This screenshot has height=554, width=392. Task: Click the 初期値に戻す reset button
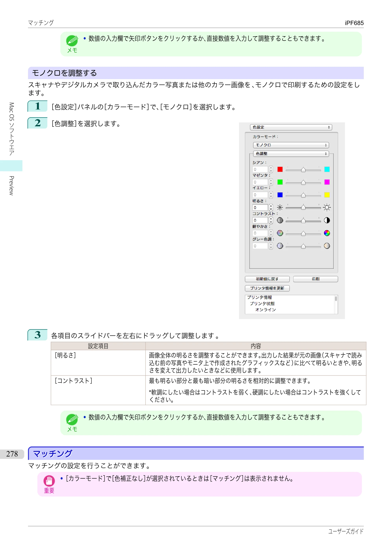(267, 279)
